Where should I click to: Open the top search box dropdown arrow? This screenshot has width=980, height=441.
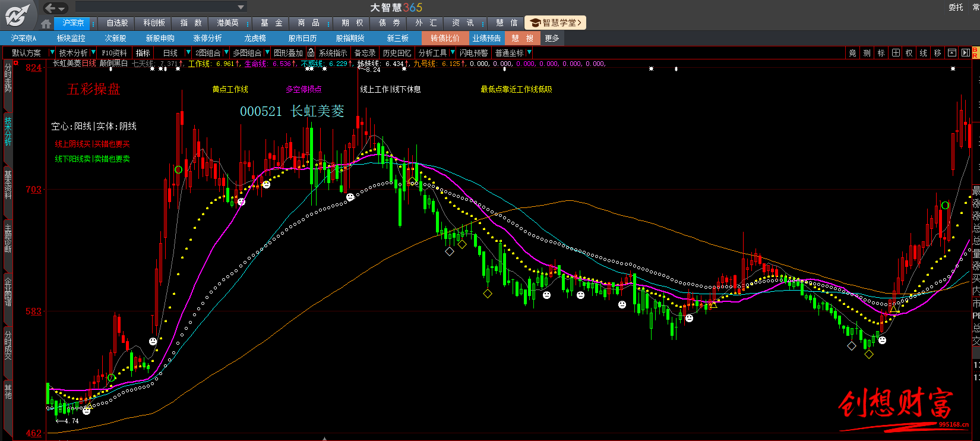(241, 8)
